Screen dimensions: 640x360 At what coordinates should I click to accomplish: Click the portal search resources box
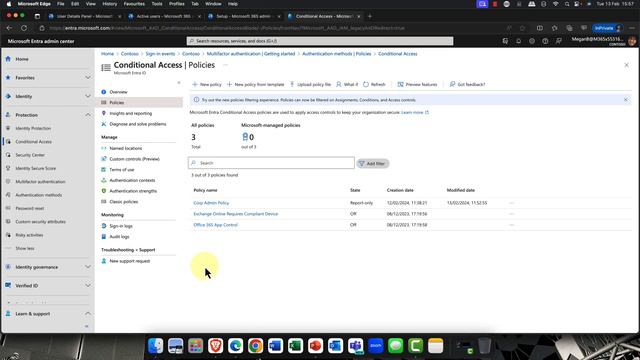[320, 41]
